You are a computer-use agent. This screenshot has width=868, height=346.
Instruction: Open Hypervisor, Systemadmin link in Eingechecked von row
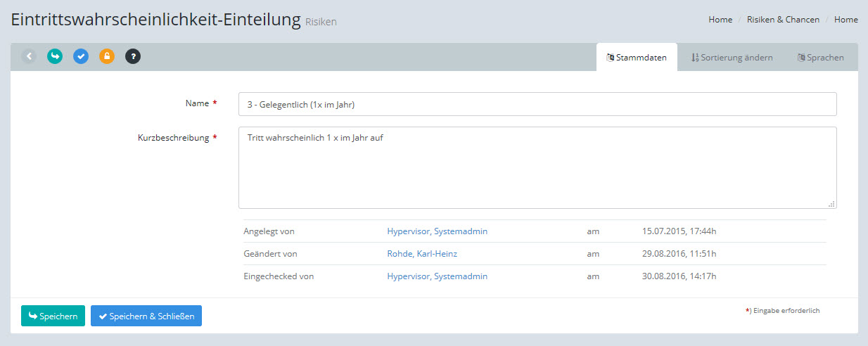(437, 276)
